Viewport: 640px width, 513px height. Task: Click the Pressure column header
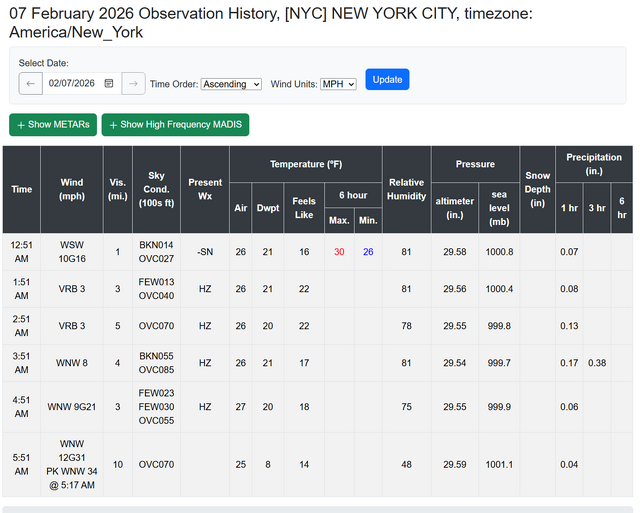(x=475, y=164)
